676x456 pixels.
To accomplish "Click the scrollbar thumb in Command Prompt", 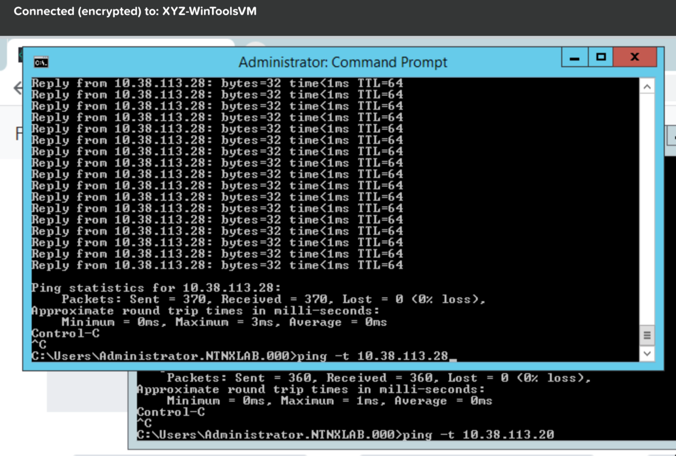I will click(x=647, y=335).
